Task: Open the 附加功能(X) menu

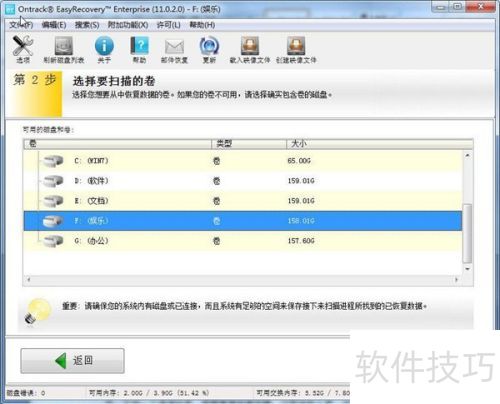Action: click(x=128, y=25)
